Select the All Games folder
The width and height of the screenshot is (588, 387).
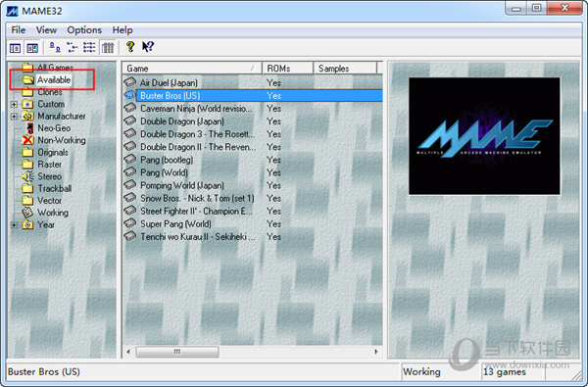55,68
